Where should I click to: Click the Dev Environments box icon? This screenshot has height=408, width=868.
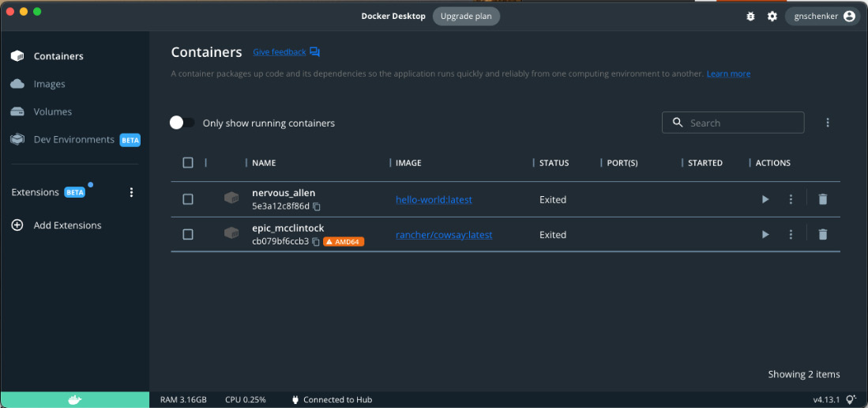pos(17,140)
